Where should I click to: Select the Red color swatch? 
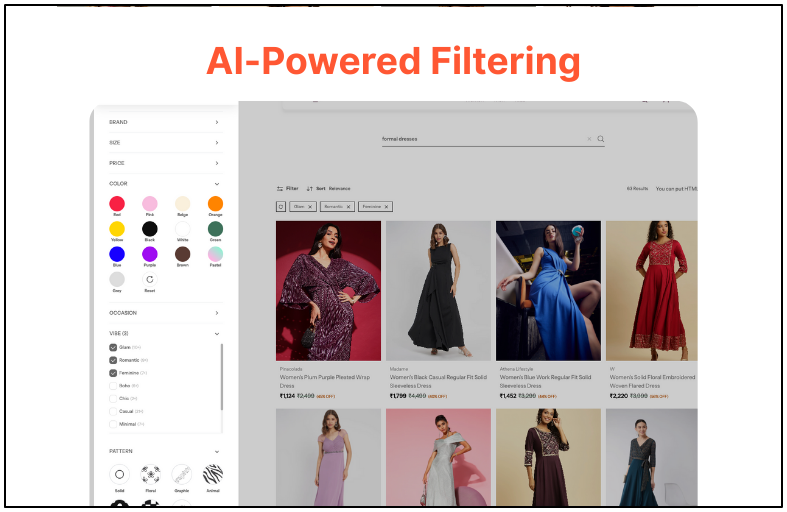coord(117,204)
